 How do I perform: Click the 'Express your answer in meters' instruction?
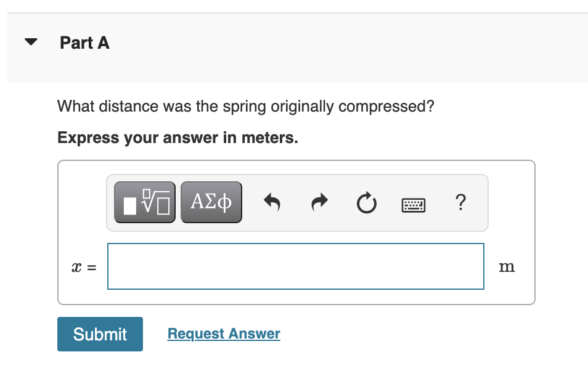(178, 137)
